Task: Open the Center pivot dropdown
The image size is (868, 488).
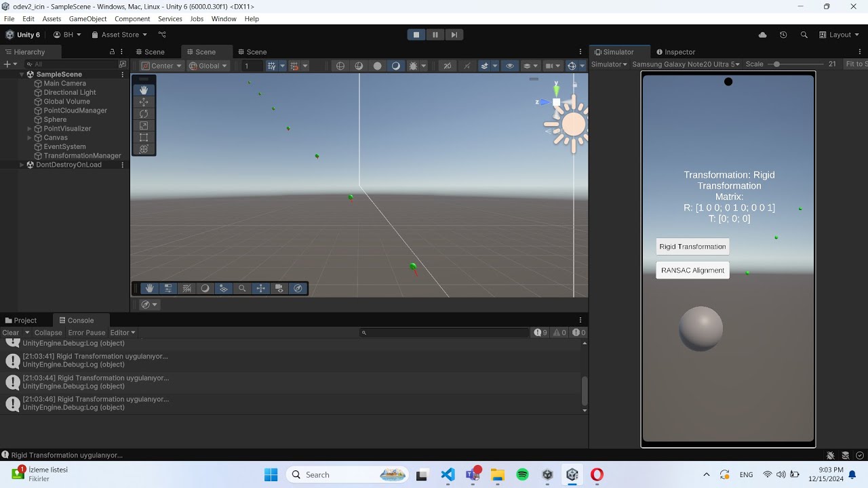Action: point(161,66)
